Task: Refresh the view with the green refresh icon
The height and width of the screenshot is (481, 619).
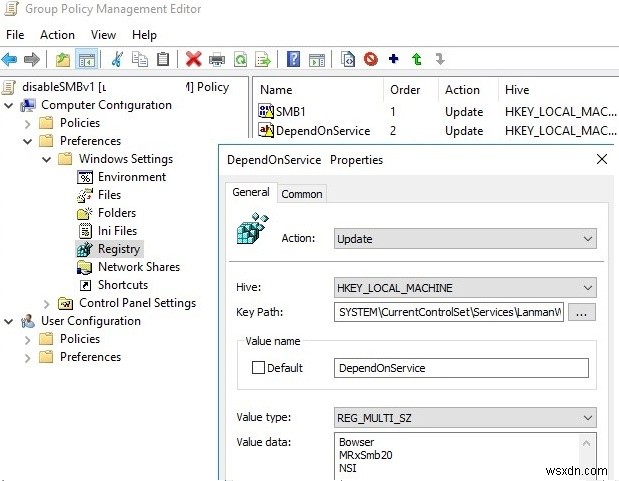Action: point(240,59)
